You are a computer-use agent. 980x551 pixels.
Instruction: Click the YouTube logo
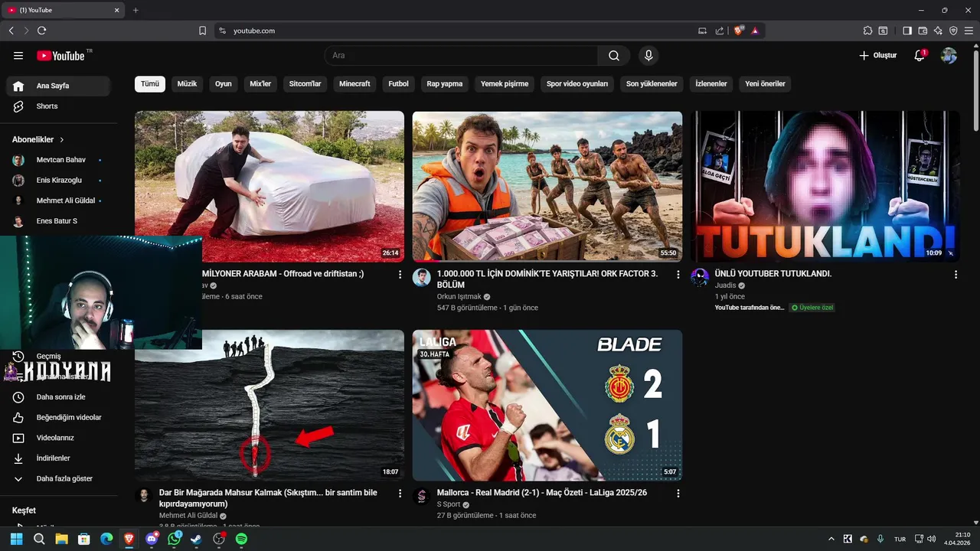(x=60, y=56)
